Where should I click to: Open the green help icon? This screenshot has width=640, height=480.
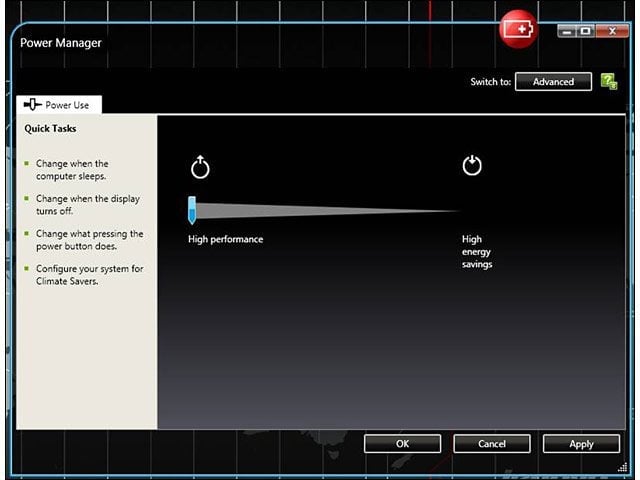pos(609,81)
